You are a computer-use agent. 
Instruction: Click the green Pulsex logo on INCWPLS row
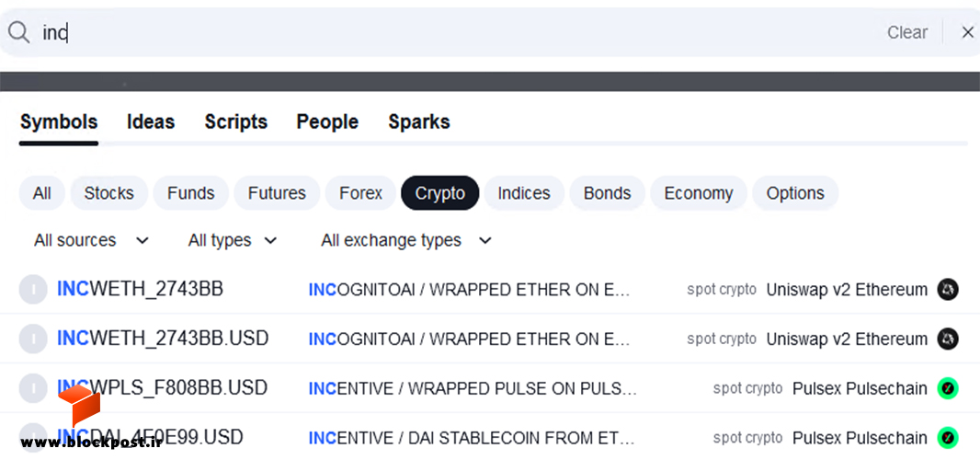point(948,388)
